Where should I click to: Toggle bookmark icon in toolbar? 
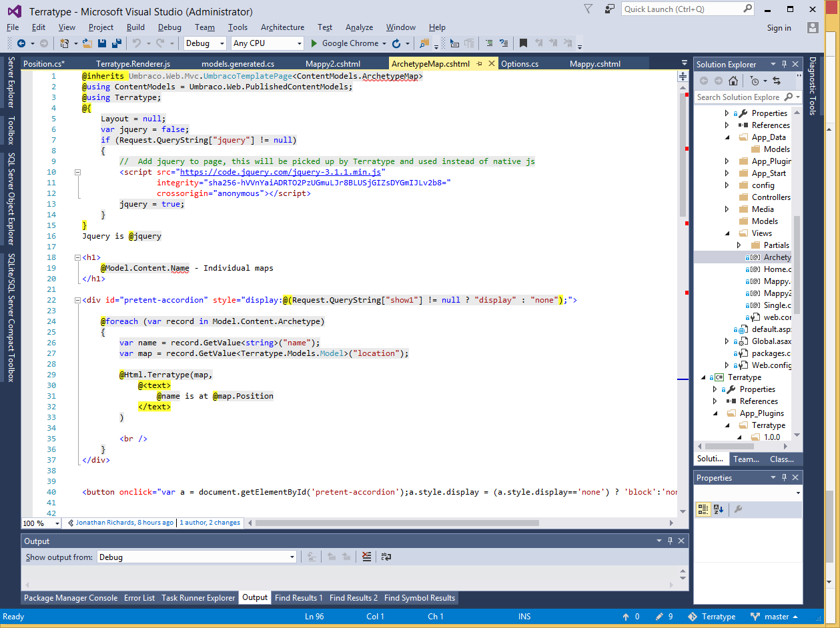click(x=524, y=43)
